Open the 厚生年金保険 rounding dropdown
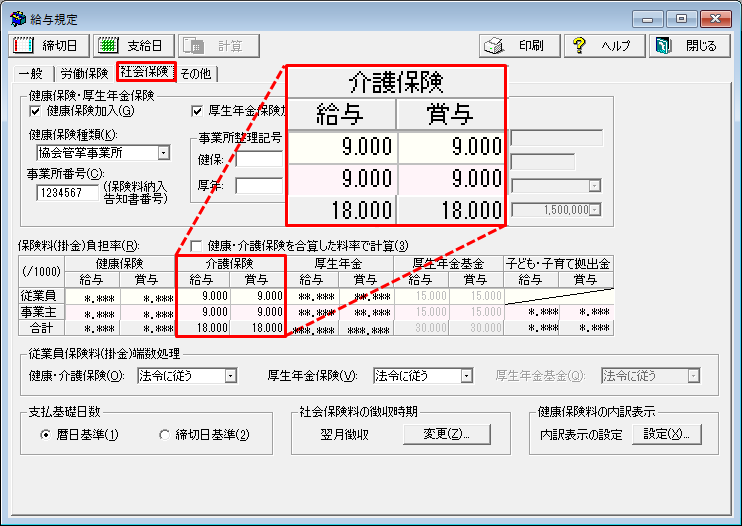The image size is (742, 526). click(466, 376)
